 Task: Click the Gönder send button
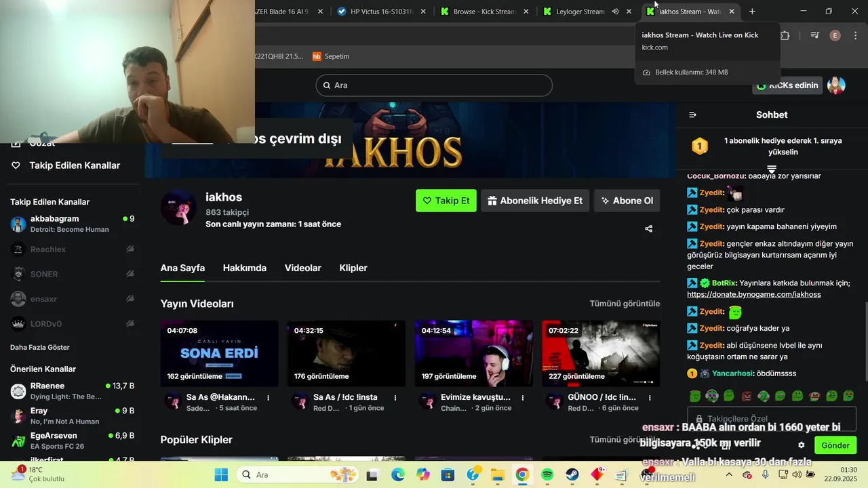point(835,445)
